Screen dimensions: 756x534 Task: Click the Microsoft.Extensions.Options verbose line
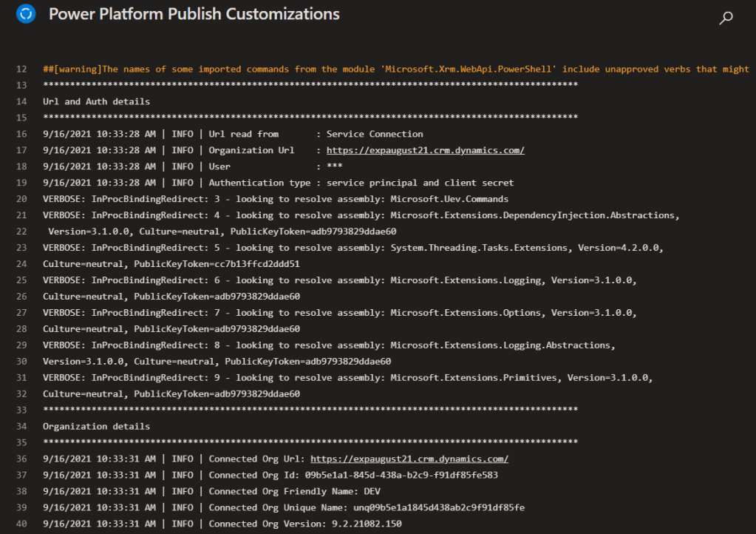339,313
